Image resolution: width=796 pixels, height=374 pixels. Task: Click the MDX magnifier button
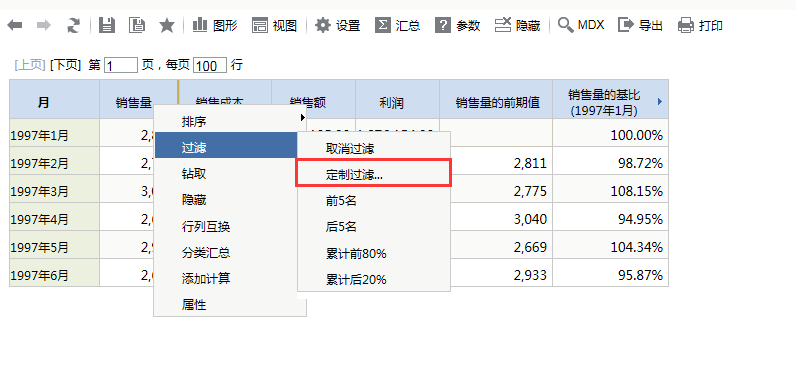(x=581, y=24)
